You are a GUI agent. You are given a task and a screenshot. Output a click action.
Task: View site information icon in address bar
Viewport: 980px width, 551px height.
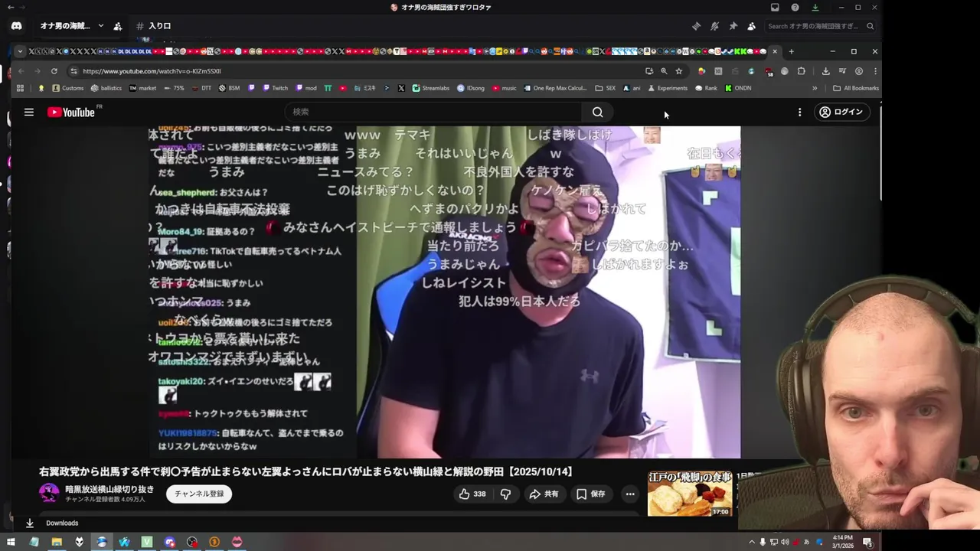(x=73, y=71)
